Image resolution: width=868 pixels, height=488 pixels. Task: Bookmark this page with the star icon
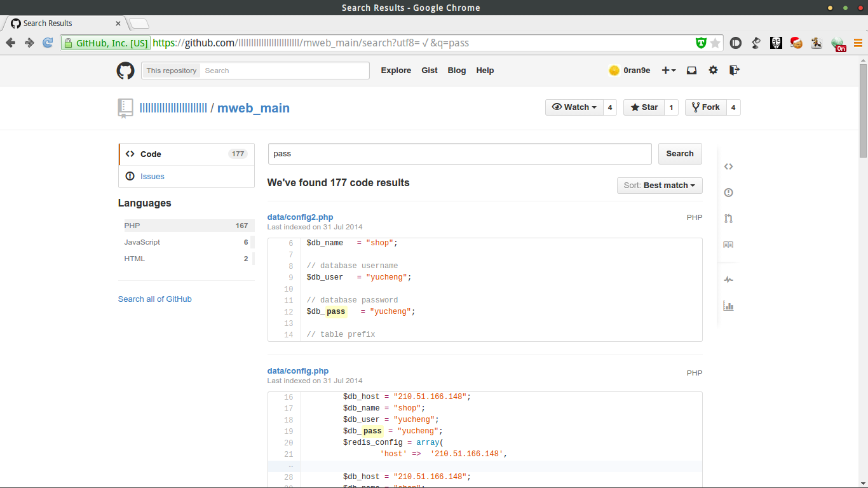[715, 43]
